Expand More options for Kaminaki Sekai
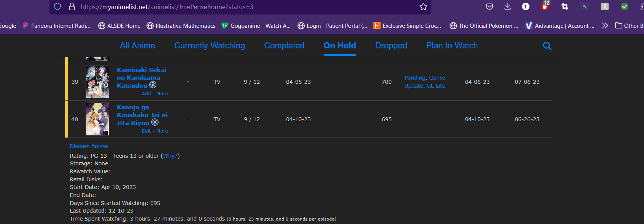 click(162, 93)
